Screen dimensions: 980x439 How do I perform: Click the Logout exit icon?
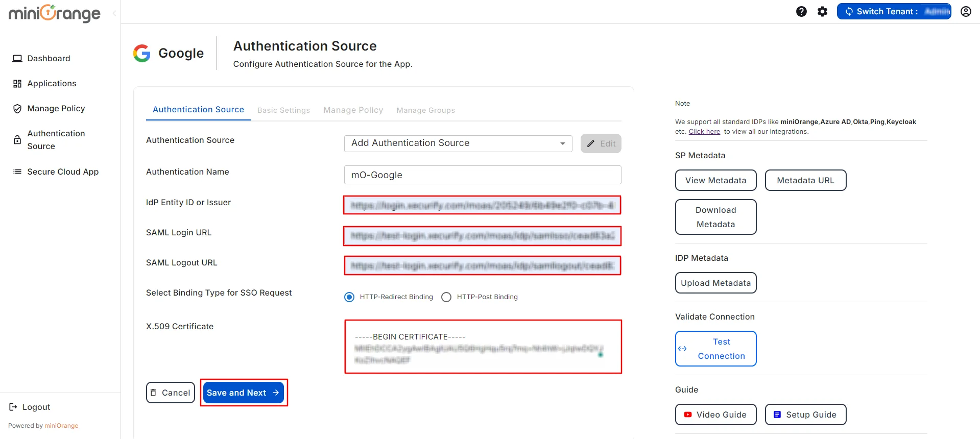point(13,407)
